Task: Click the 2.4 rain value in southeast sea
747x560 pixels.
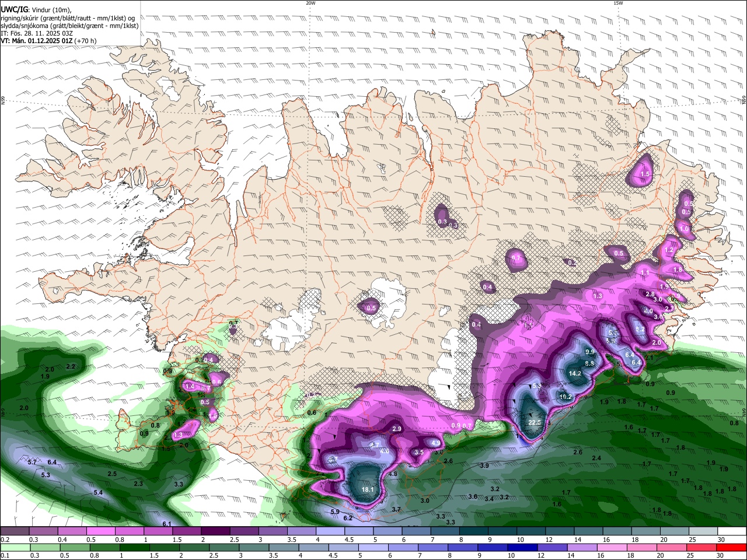Action: tap(596, 458)
